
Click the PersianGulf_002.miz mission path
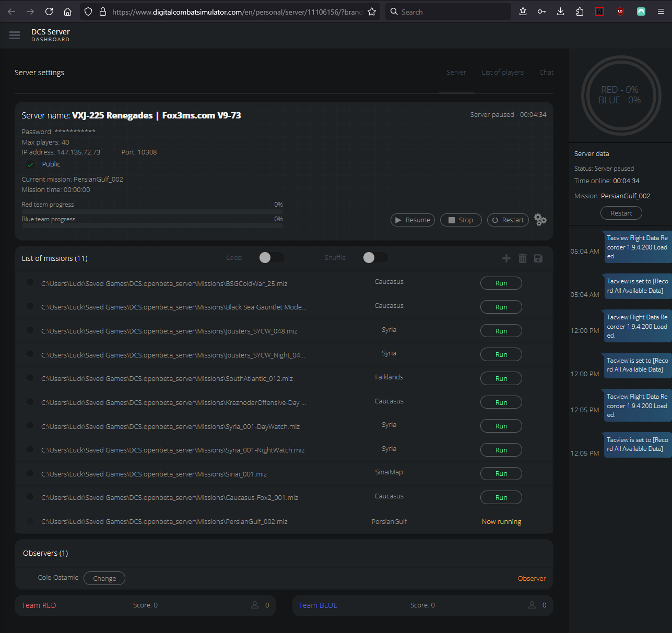(164, 521)
